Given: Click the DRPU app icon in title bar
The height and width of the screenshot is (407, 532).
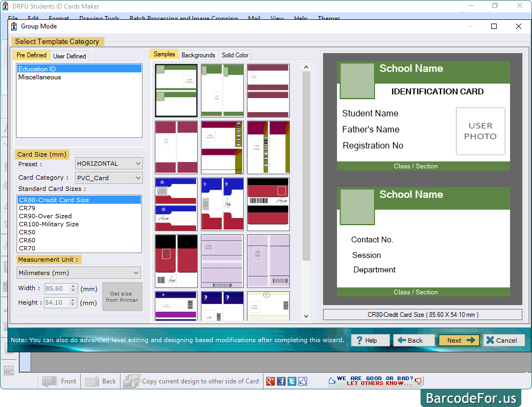Looking at the screenshot, I should pyautogui.click(x=5, y=6).
